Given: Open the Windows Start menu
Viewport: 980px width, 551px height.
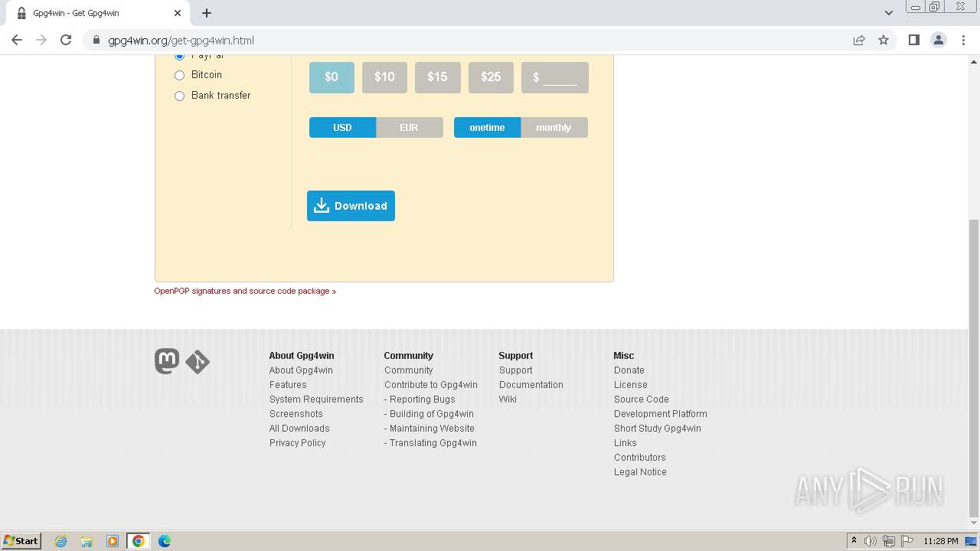Looking at the screenshot, I should pyautogui.click(x=21, y=541).
